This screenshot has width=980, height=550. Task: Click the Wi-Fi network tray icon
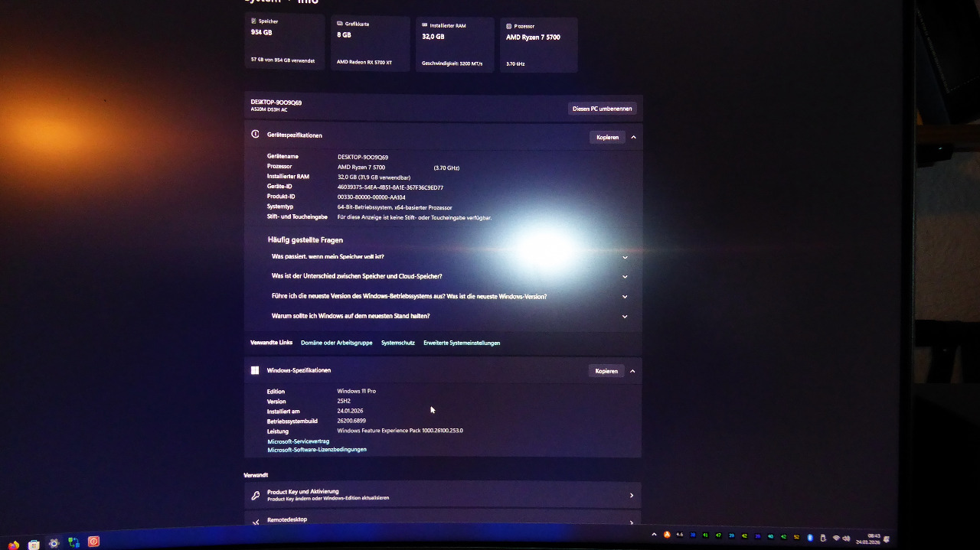click(x=836, y=539)
